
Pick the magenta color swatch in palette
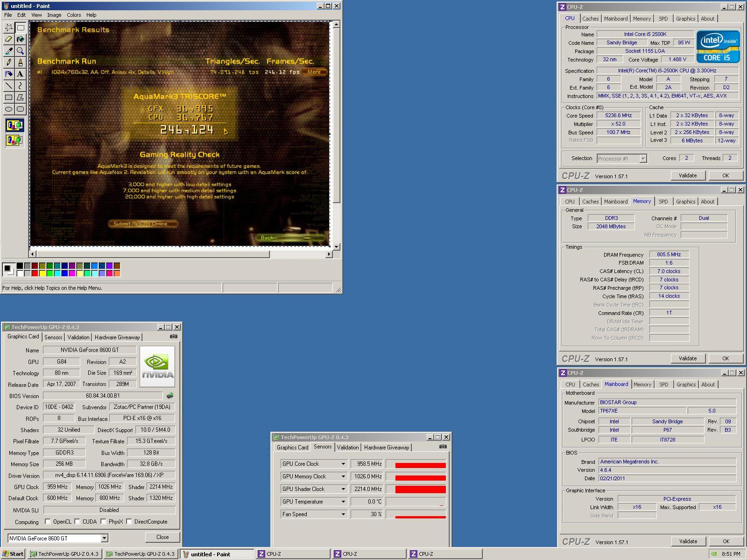point(72,273)
